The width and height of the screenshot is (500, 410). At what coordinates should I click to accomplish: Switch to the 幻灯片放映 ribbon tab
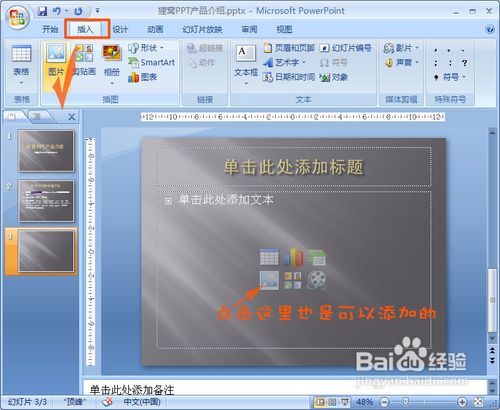202,30
